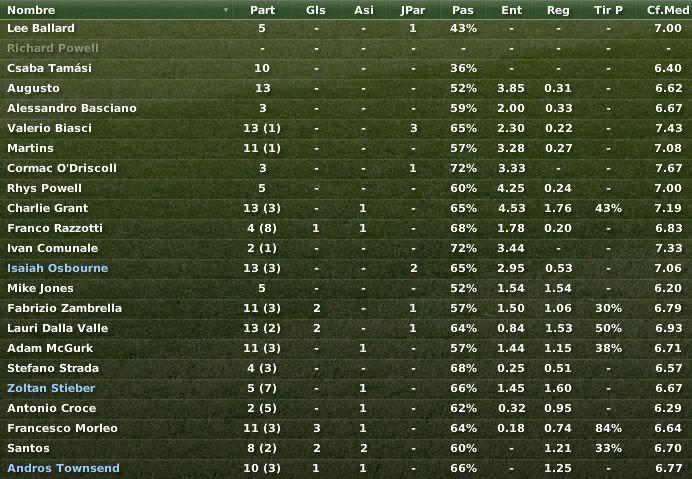Click the Asi column header
This screenshot has height=479, width=692.
(364, 10)
